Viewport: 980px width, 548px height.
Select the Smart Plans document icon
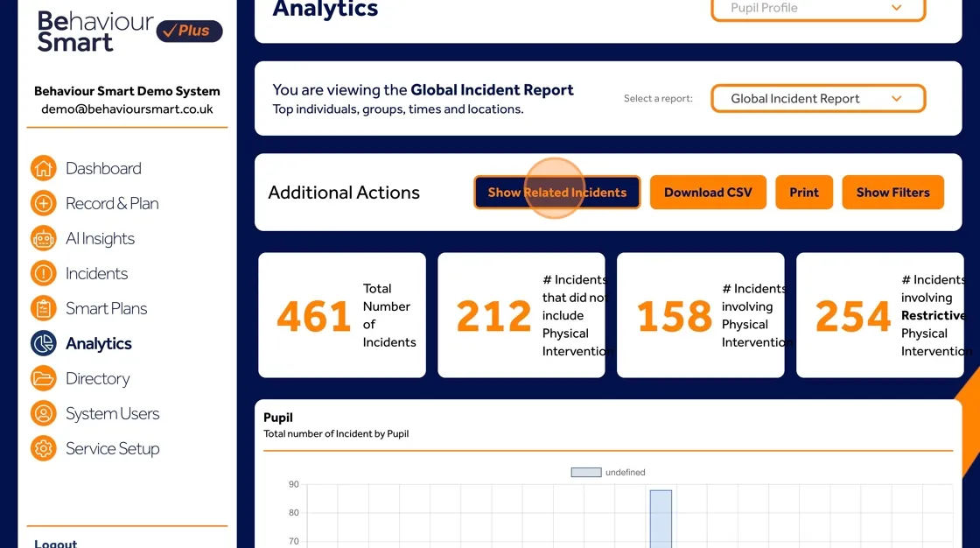coord(43,308)
